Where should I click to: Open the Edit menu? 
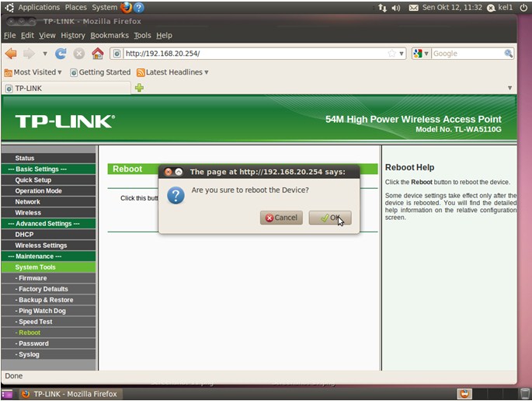[27, 35]
